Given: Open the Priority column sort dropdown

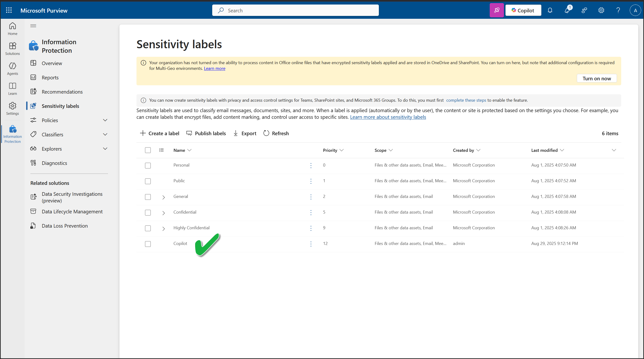Looking at the screenshot, I should point(342,150).
